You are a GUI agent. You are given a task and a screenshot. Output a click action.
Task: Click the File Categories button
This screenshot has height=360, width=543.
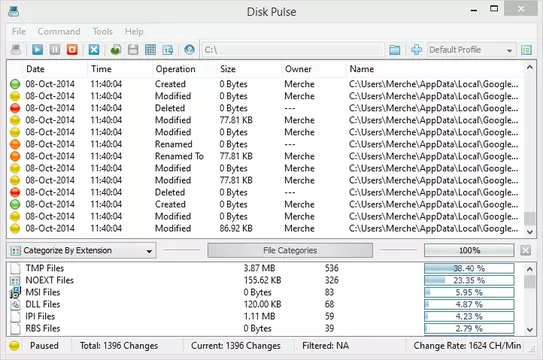pos(290,250)
